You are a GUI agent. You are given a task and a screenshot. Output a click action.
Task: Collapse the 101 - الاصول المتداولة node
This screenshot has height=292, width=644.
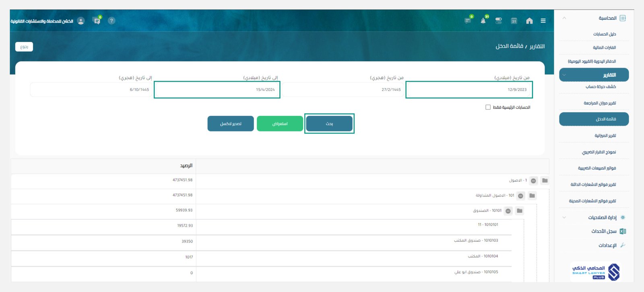(520, 196)
